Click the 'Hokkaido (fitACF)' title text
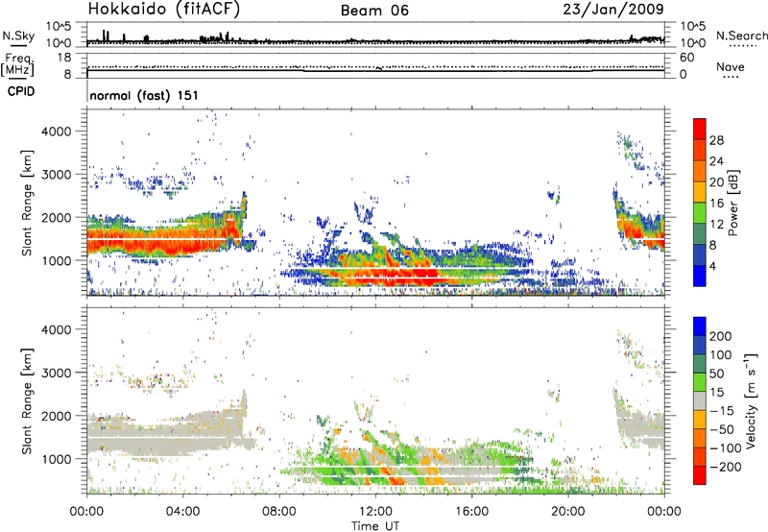 point(164,10)
